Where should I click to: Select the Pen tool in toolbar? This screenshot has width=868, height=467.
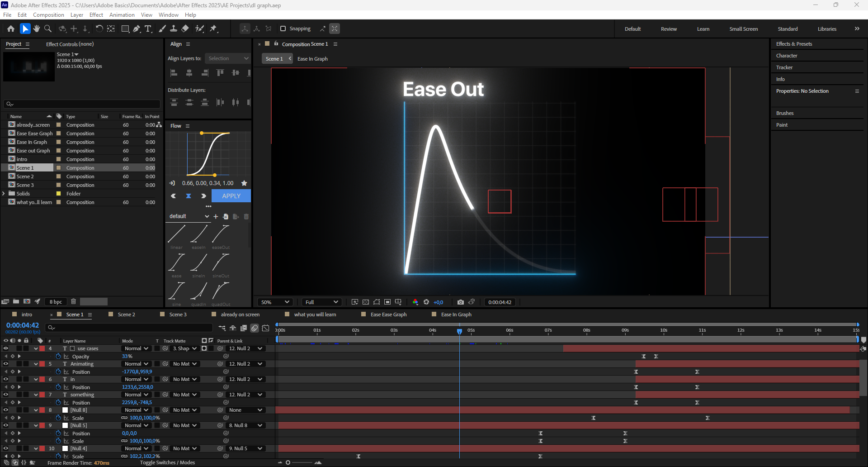137,29
